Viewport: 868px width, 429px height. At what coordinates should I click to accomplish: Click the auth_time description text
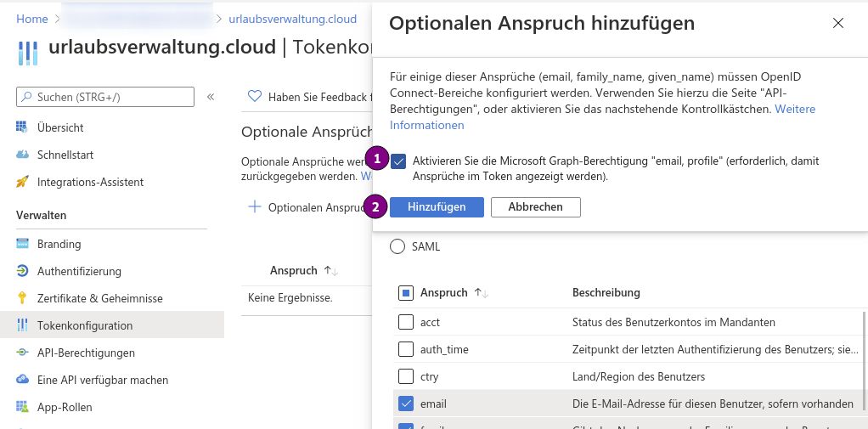[716, 349]
